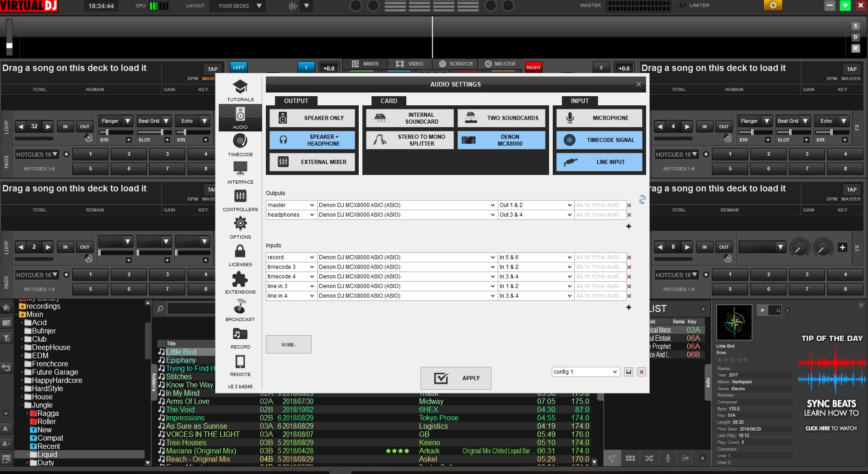Open the Tutorials section in settings sidebar

[x=240, y=90]
